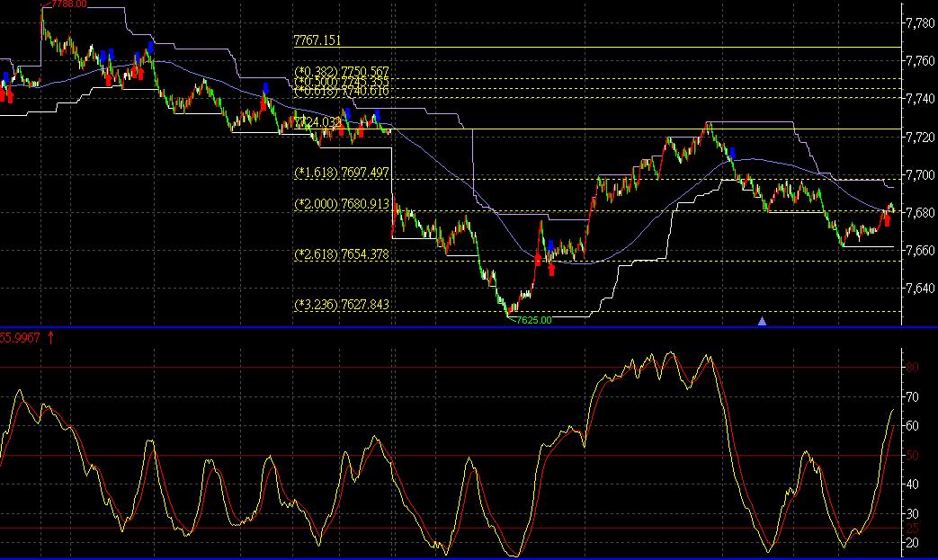938x560 pixels.
Task: Click 7,660 on the price axis
Action: click(920, 251)
